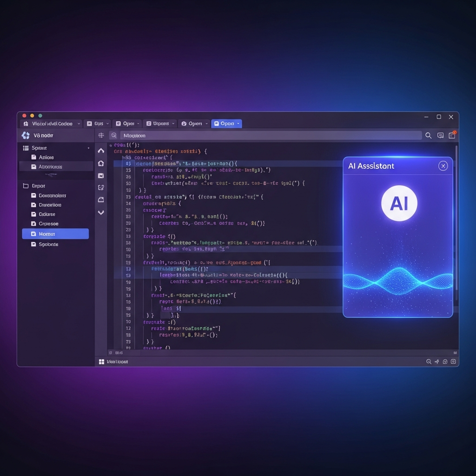476x476 pixels.
Task: Switch to the Oporn tab
Action: click(194, 124)
